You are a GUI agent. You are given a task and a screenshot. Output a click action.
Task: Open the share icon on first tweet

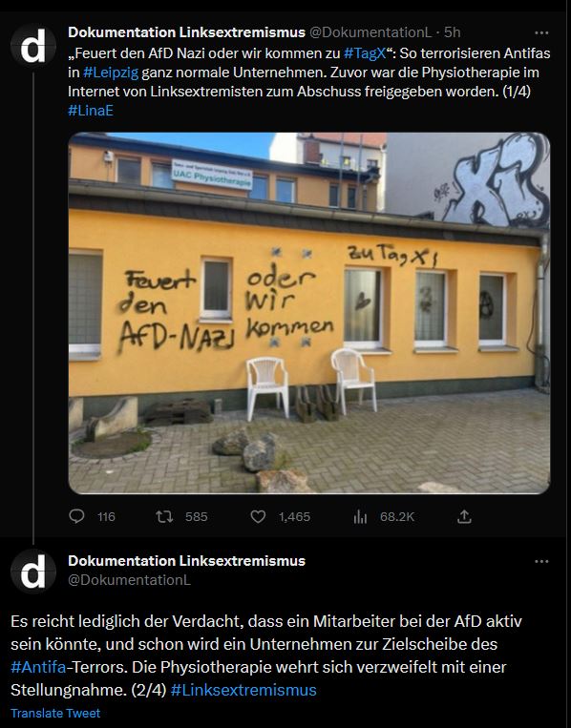click(464, 516)
